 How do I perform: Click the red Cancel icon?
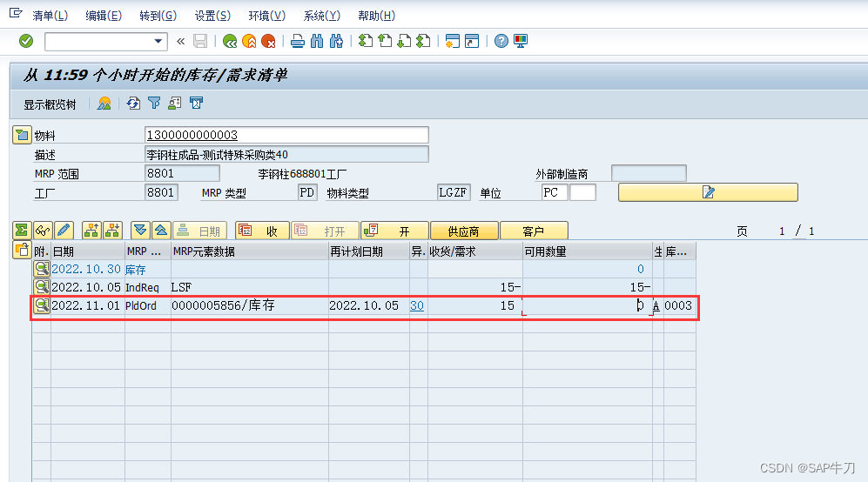268,41
